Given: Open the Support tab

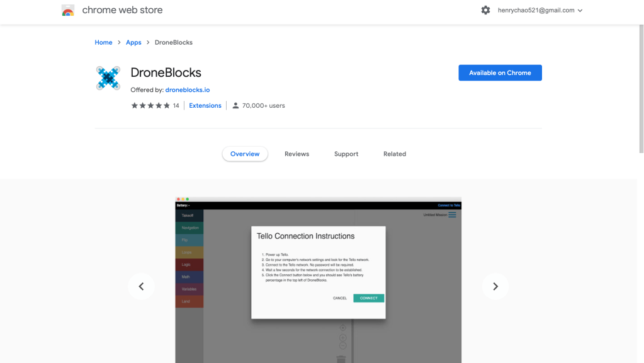Looking at the screenshot, I should (x=346, y=154).
